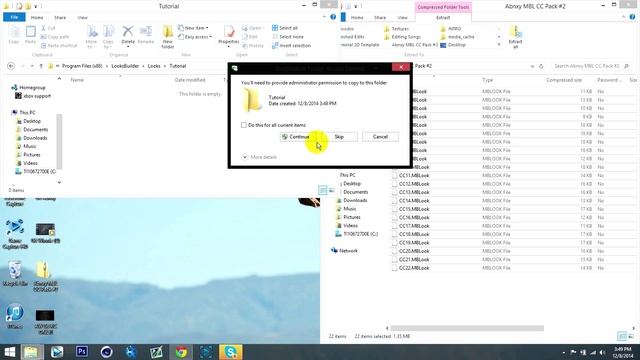Open Skype from the taskbar
Viewport: 640px width, 360px height.
[231, 351]
